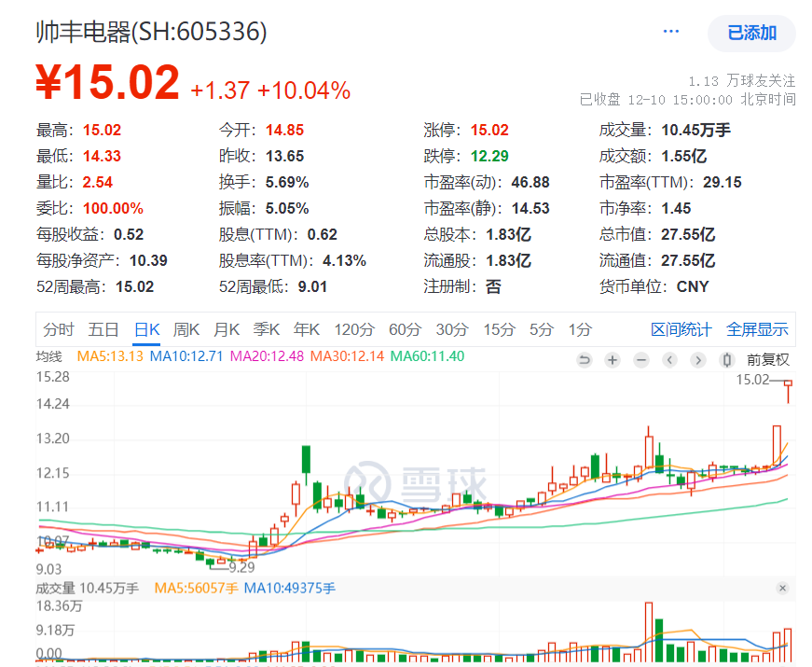The width and height of the screenshot is (812, 667).
Task: Click the +10.04% change percentage
Action: tap(304, 90)
